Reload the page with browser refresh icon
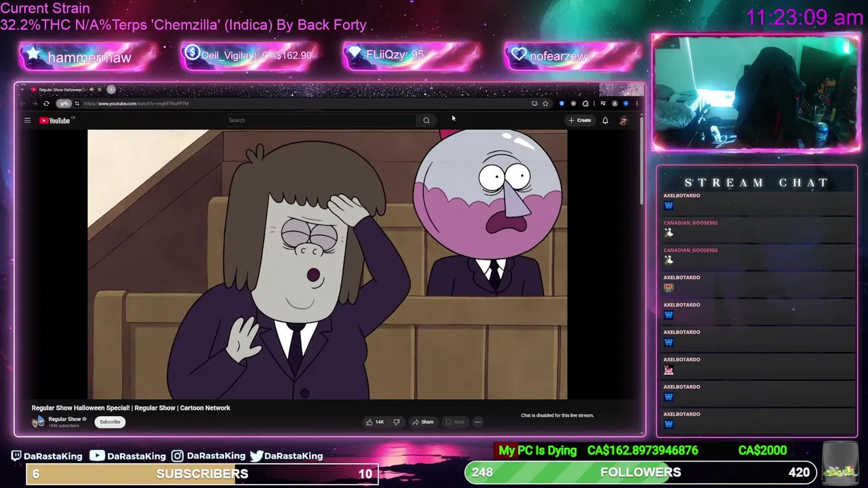 click(x=46, y=104)
